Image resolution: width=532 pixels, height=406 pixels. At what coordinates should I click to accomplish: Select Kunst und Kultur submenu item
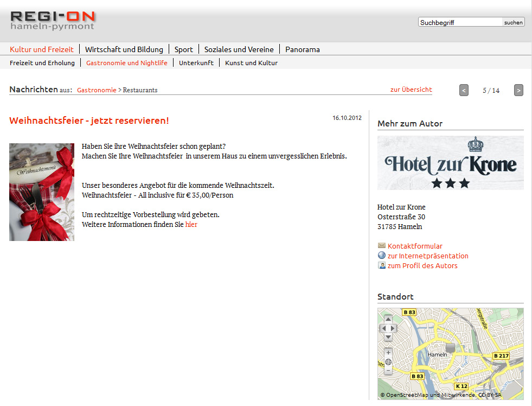pyautogui.click(x=252, y=63)
